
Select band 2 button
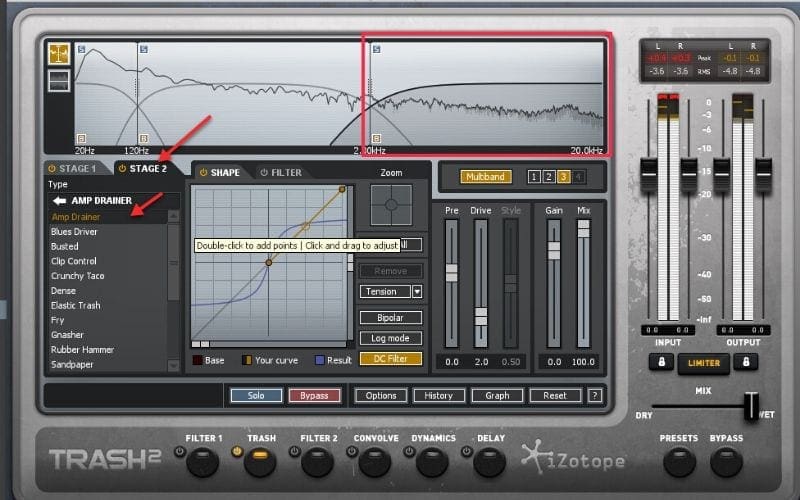tap(548, 177)
